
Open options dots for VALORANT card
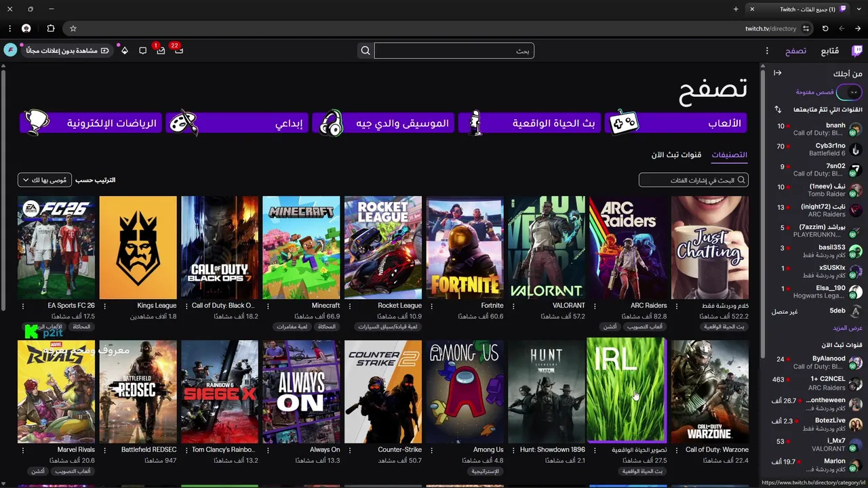(x=513, y=306)
